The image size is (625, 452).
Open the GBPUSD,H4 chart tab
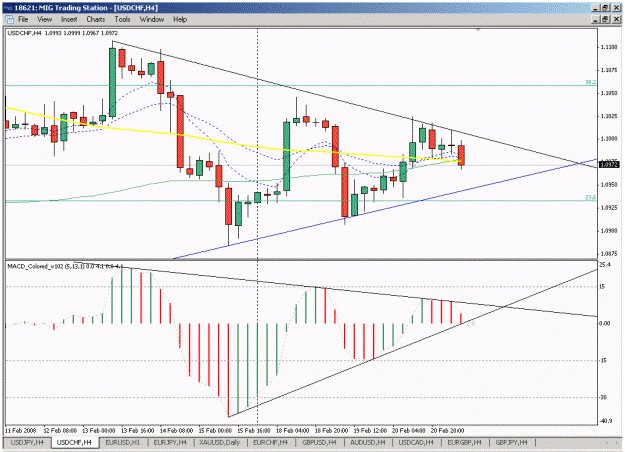coord(319,442)
